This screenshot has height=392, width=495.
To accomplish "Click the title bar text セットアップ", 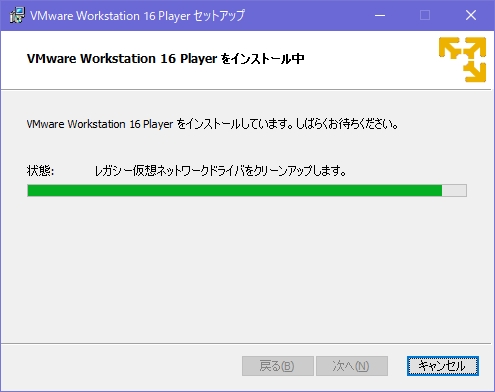I will tap(219, 16).
